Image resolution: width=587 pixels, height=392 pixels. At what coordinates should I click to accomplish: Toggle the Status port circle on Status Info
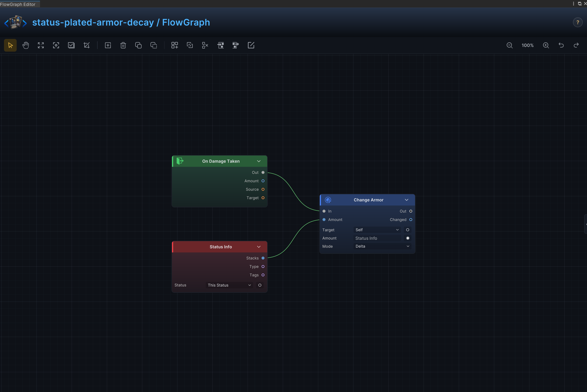[x=260, y=285]
